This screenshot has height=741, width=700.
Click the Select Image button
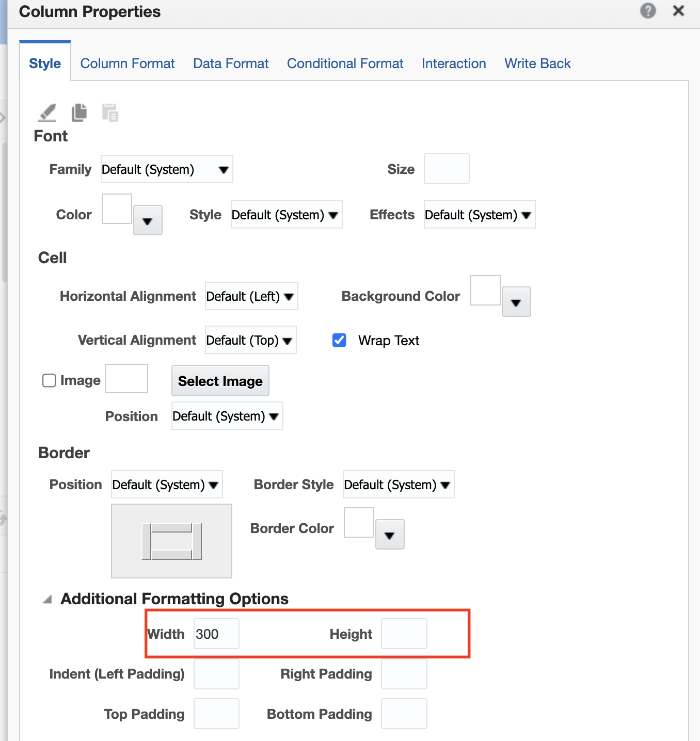tap(220, 381)
